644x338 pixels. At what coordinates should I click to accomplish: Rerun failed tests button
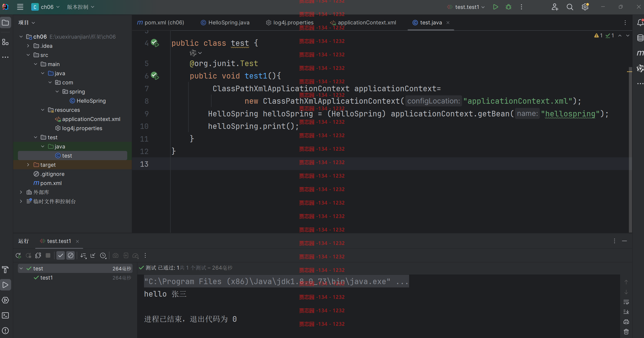tap(28, 256)
